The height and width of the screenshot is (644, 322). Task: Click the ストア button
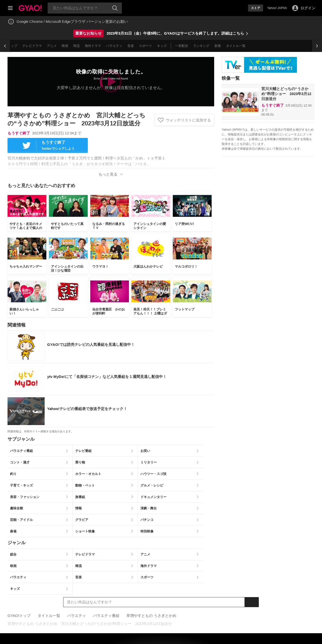pyautogui.click(x=256, y=8)
